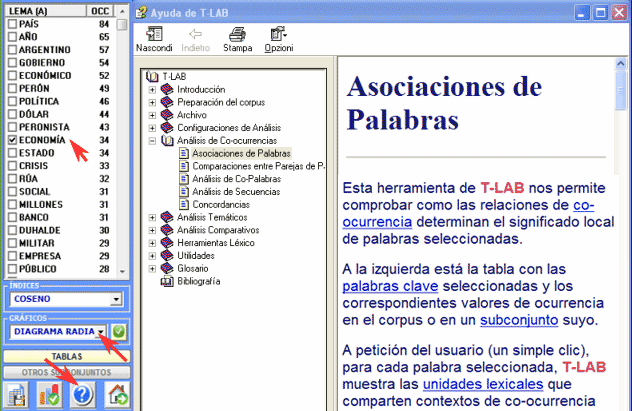Expand the Análisis Temáticos node
Viewport: 632px width, 411px height.
point(152,218)
